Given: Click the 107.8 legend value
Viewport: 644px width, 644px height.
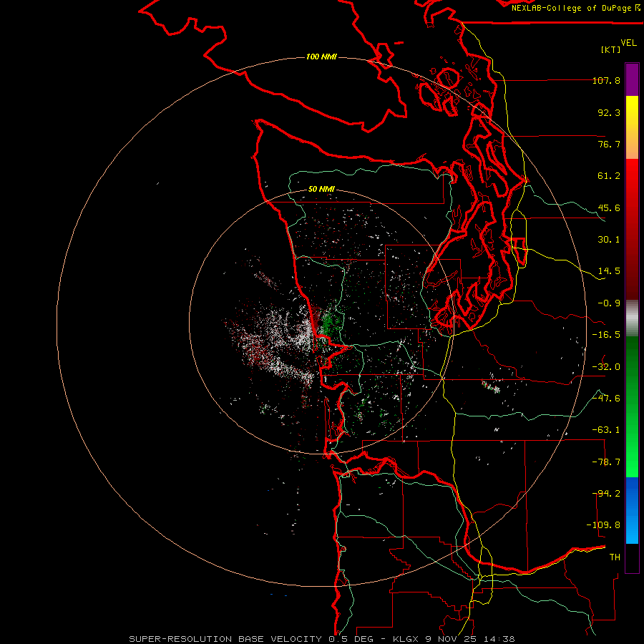Looking at the screenshot, I should click(606, 80).
